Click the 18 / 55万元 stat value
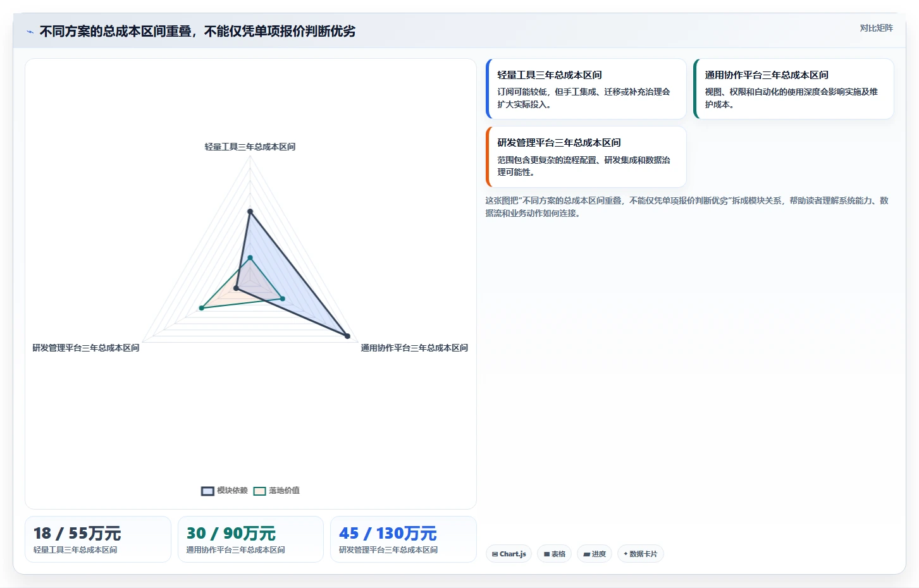Image resolution: width=919 pixels, height=588 pixels. (x=77, y=534)
